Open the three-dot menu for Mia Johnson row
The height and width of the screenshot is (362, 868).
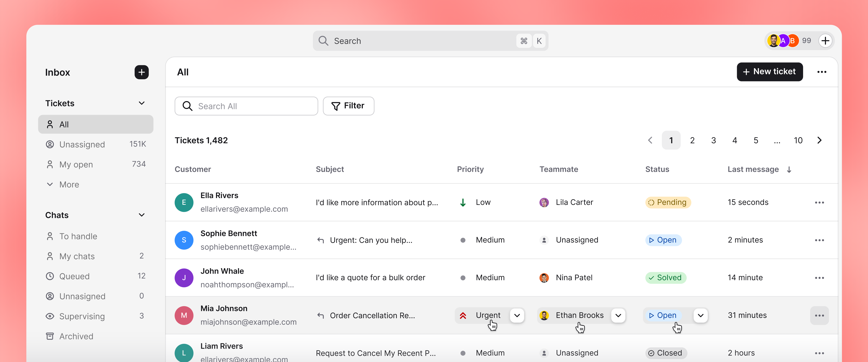coord(819,315)
